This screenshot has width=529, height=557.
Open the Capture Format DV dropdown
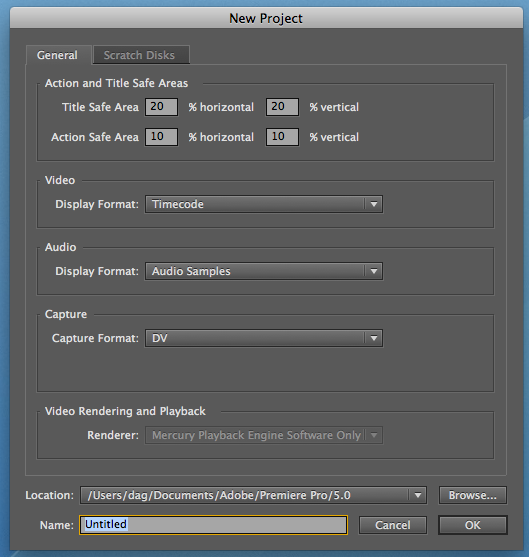click(264, 338)
